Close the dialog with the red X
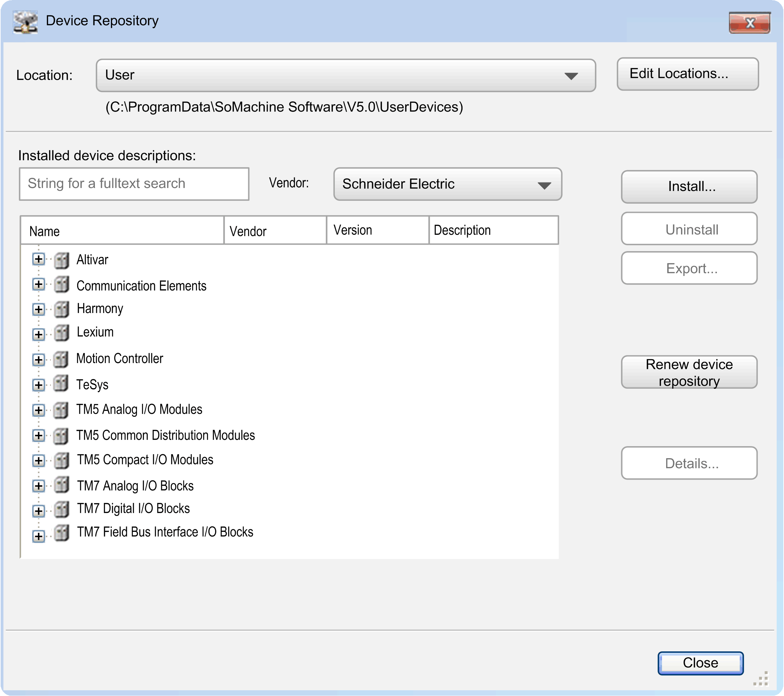The image size is (784, 696). (750, 23)
